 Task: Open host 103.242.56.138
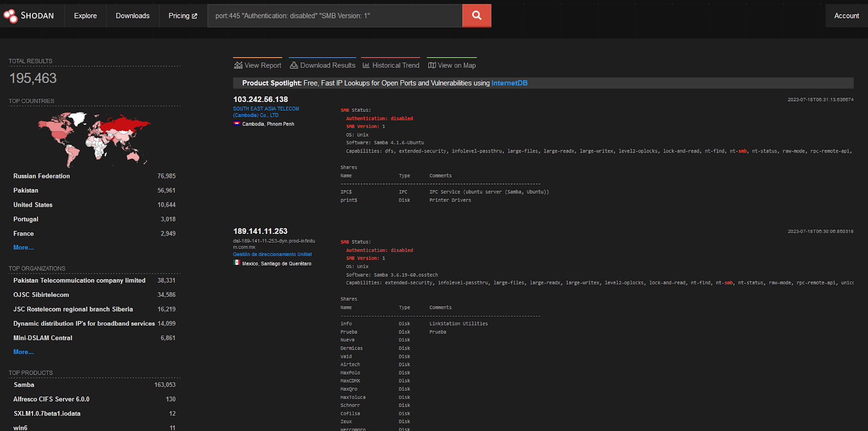click(x=260, y=99)
